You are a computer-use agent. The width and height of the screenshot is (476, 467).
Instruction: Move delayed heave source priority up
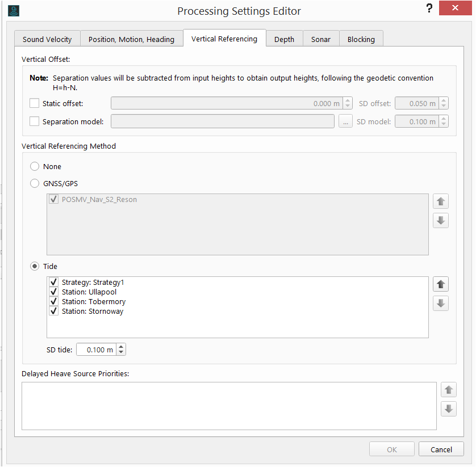pos(449,390)
